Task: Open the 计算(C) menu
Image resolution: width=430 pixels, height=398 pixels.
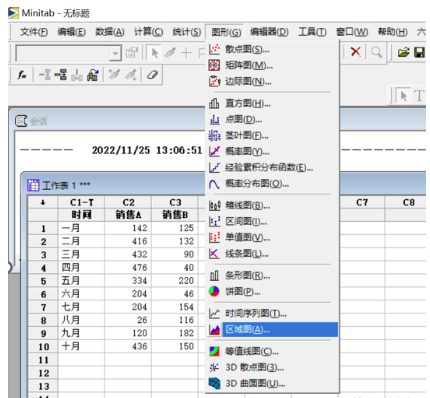Action: point(148,32)
